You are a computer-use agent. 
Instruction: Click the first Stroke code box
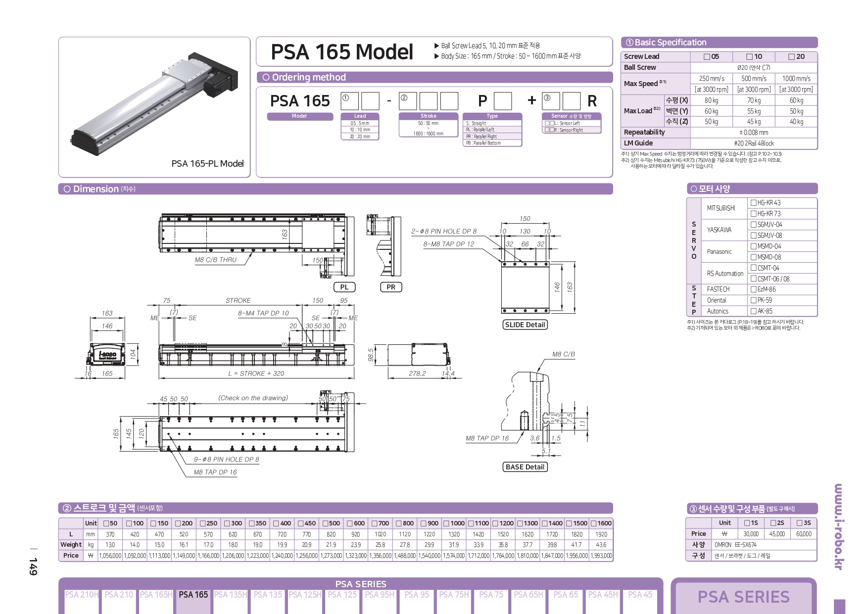[408, 101]
